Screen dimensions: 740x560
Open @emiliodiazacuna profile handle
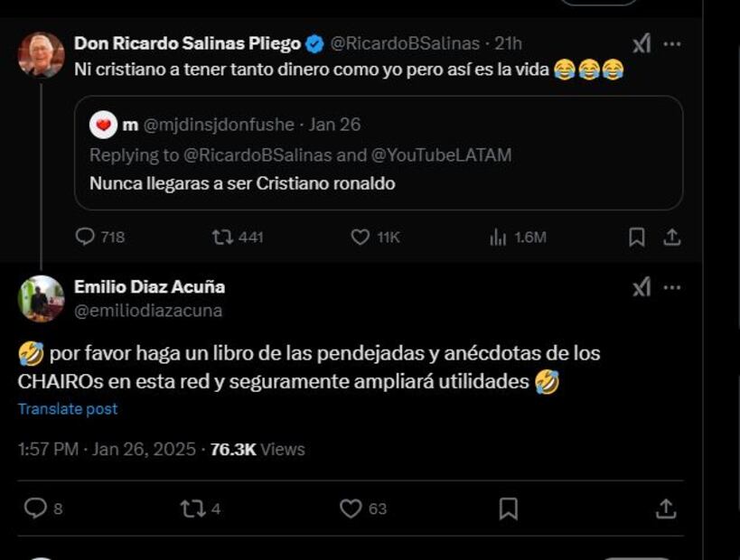[148, 311]
